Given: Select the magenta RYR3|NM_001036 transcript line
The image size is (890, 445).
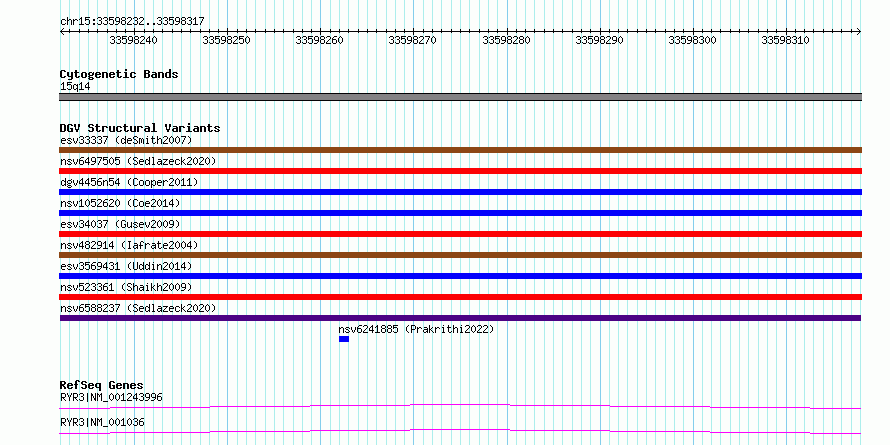Looking at the screenshot, I should pos(460,431).
